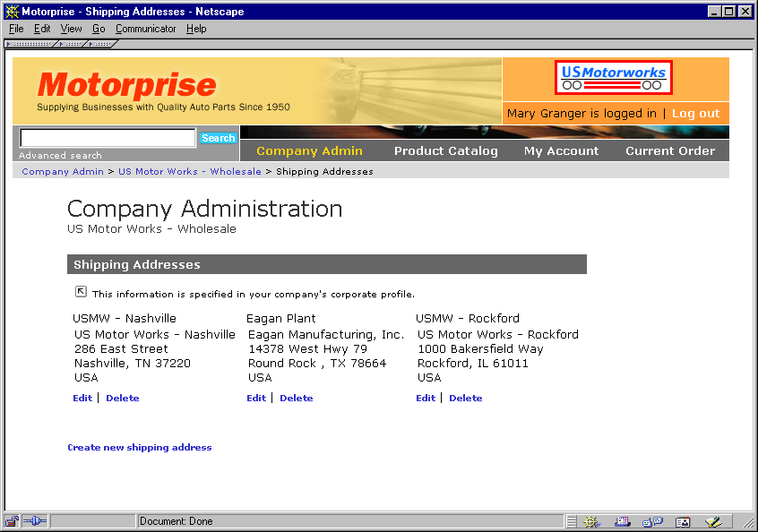Follow the US Motor Works - Wholesale breadcrumb

190,172
